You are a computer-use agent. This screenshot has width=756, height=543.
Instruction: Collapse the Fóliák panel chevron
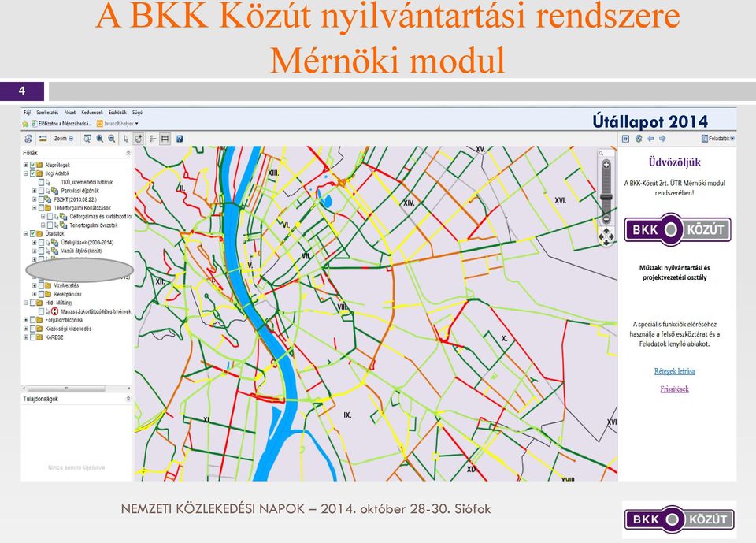click(128, 153)
